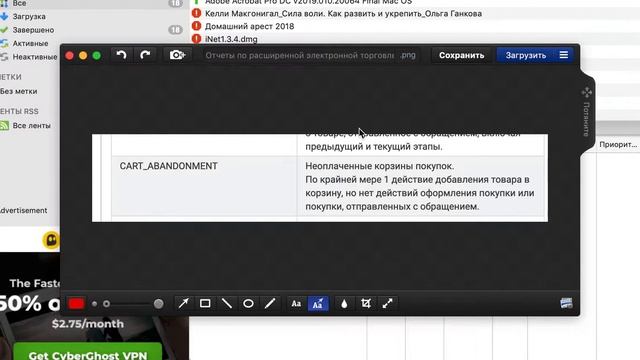Select the crop tool
The height and width of the screenshot is (360, 640).
tap(366, 303)
